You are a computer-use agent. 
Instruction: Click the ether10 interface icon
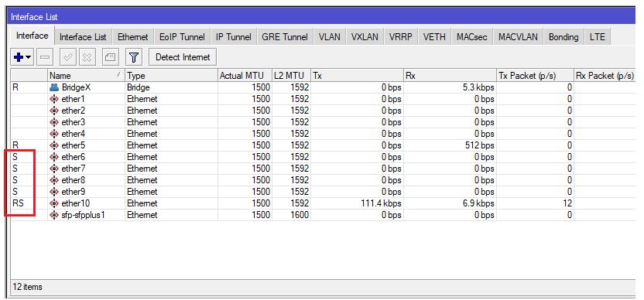point(54,203)
